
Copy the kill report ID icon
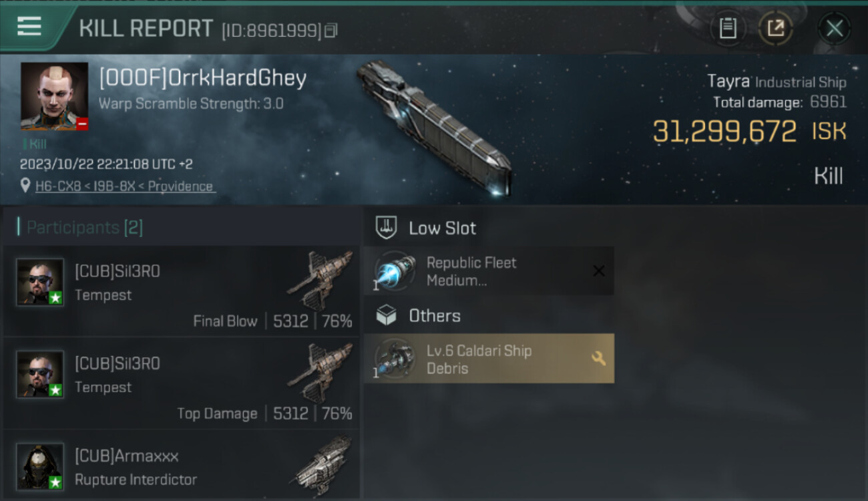[331, 31]
